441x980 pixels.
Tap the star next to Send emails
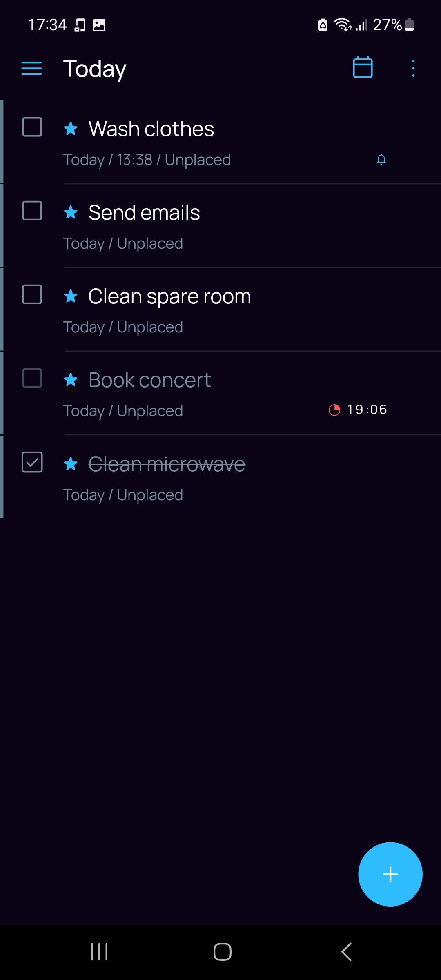point(71,212)
